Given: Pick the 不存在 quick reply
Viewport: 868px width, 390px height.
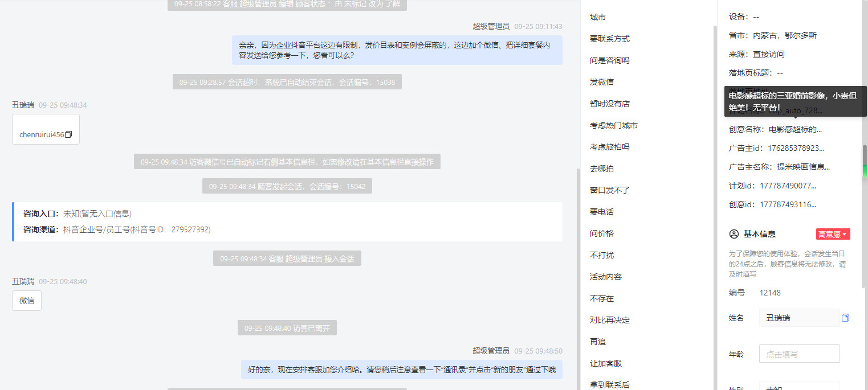Looking at the screenshot, I should pyautogui.click(x=602, y=298).
